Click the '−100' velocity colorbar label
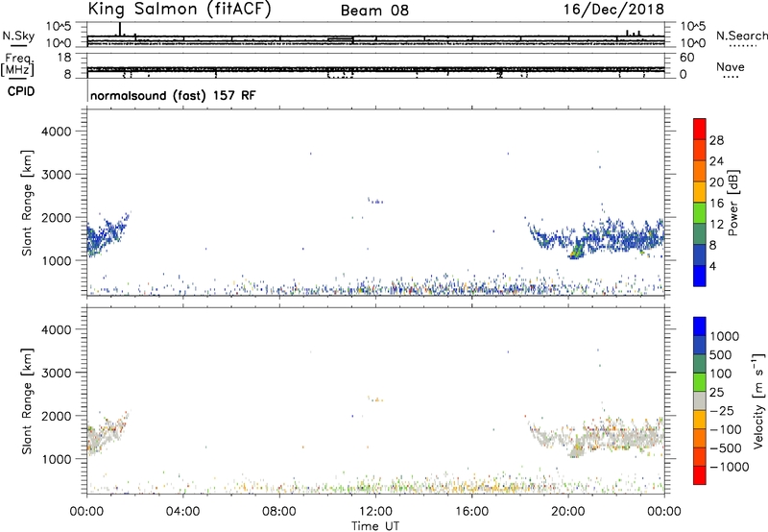 point(726,429)
